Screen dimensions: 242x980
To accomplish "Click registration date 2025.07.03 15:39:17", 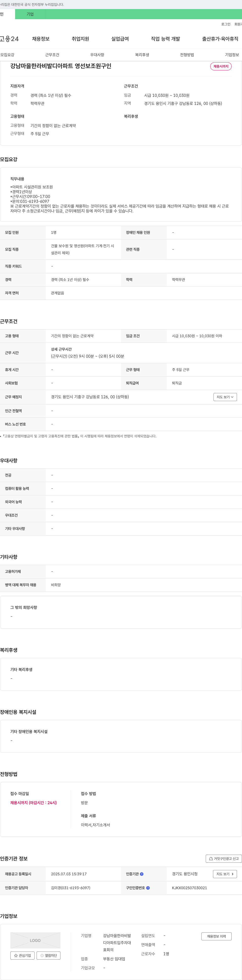I will pyautogui.click(x=69, y=874).
